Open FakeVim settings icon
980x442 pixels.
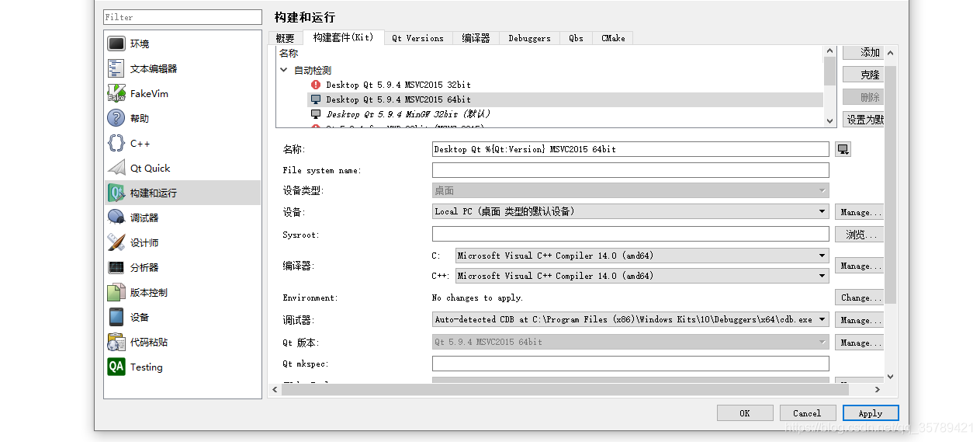coord(116,93)
